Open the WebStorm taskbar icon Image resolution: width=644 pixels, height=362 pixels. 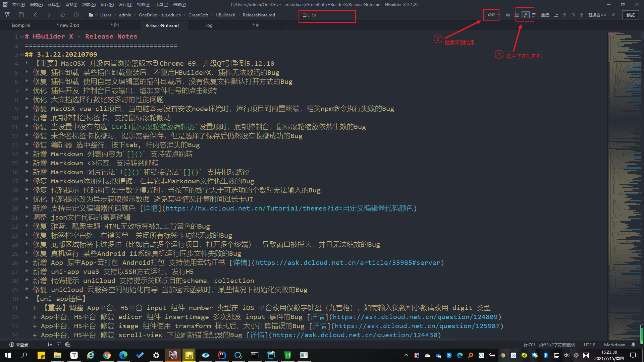coord(271,355)
